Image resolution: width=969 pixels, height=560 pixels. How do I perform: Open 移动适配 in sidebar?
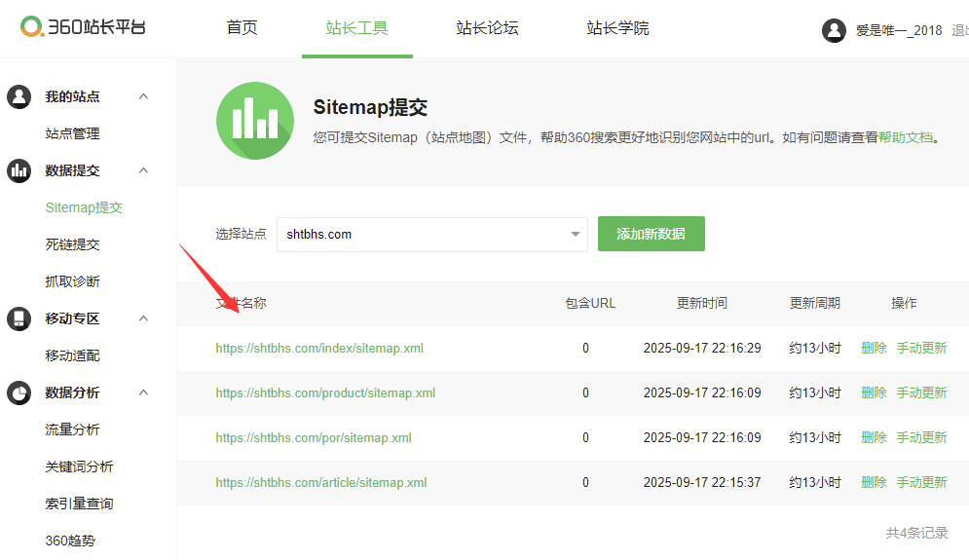point(72,356)
